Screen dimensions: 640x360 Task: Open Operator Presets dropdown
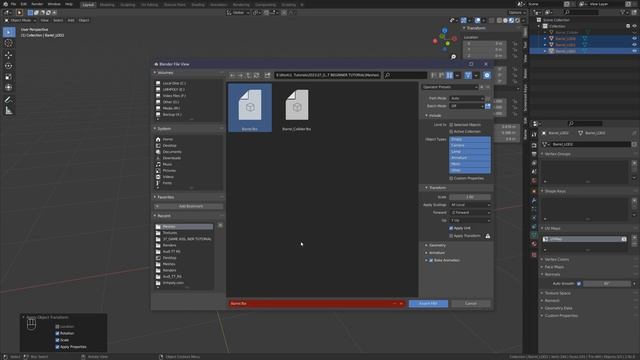(450, 87)
